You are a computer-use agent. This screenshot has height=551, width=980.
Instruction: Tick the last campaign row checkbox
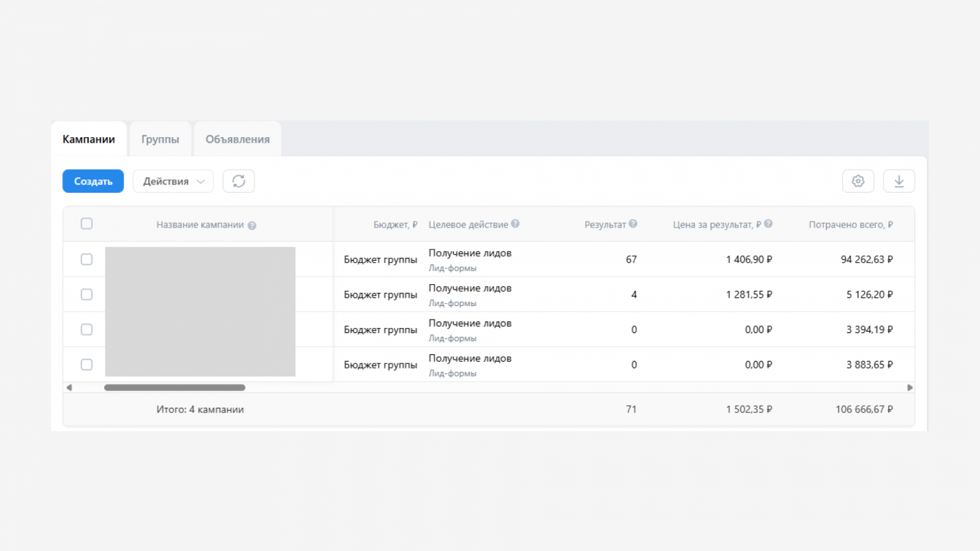[87, 365]
